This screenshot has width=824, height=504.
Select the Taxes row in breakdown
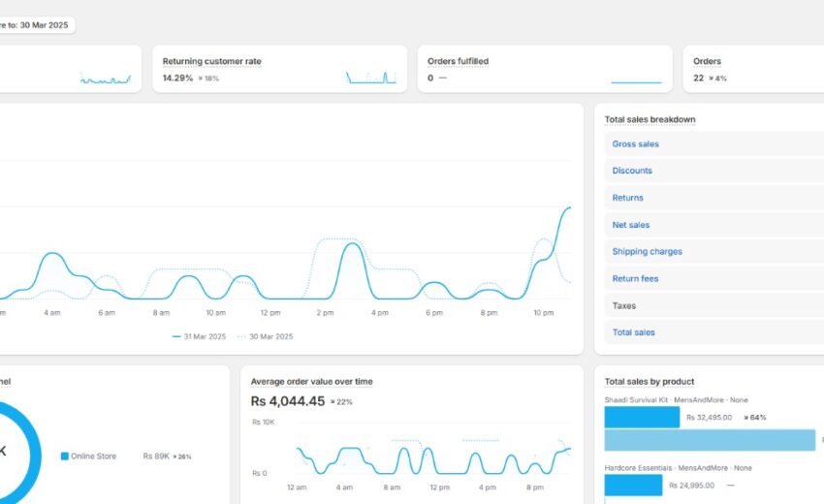click(714, 306)
